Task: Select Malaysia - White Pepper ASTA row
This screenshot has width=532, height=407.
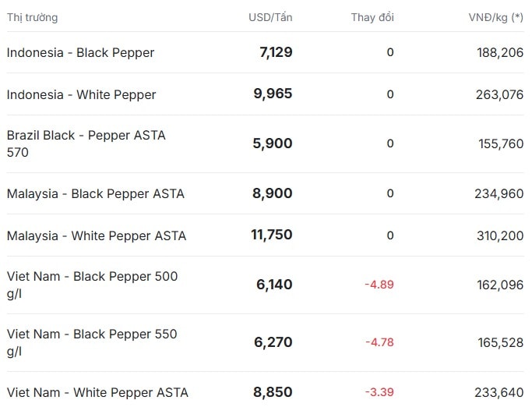Action: pyautogui.click(x=266, y=235)
